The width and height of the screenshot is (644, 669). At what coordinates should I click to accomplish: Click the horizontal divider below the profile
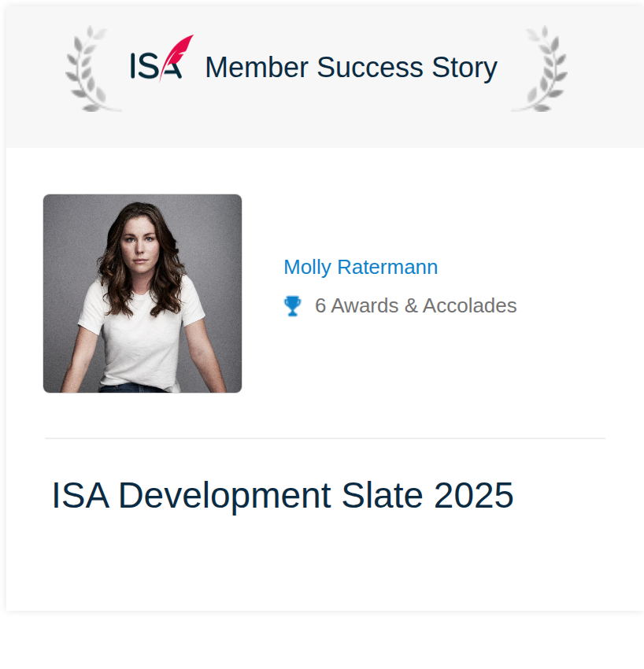[325, 438]
